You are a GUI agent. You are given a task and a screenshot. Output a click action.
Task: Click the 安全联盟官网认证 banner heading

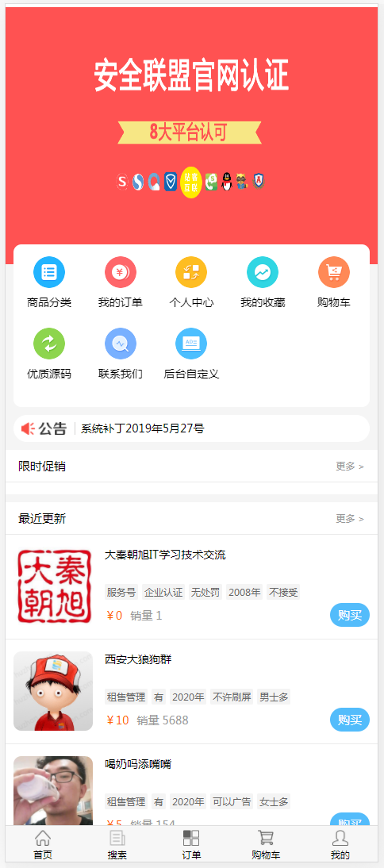[191, 76]
